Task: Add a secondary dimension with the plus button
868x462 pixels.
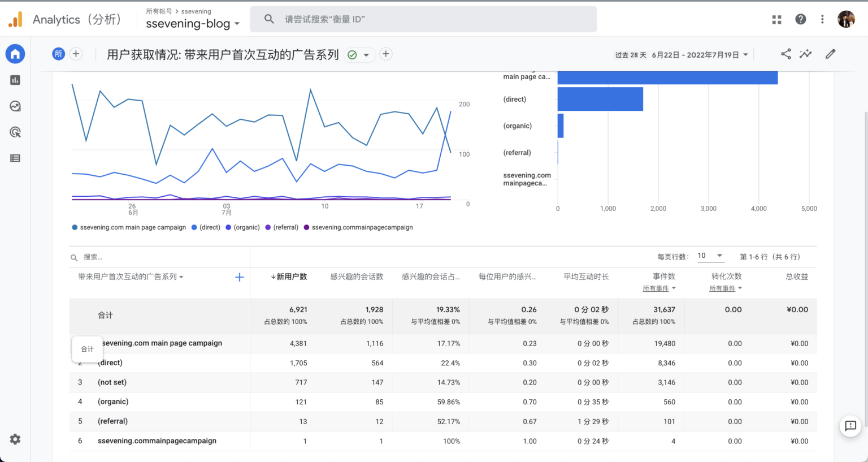Action: tap(239, 277)
